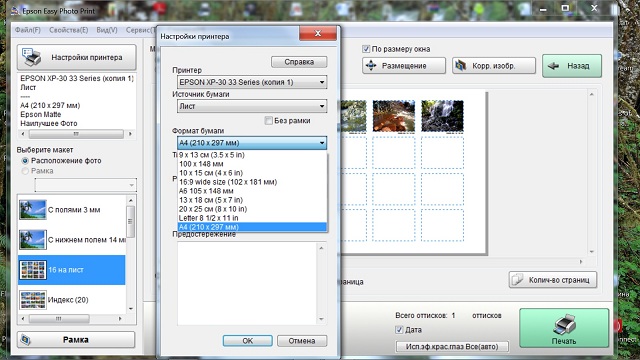Toggle the 'По размеру окна' checkbox
Viewport: 640px width, 360px height.
pyautogui.click(x=366, y=49)
